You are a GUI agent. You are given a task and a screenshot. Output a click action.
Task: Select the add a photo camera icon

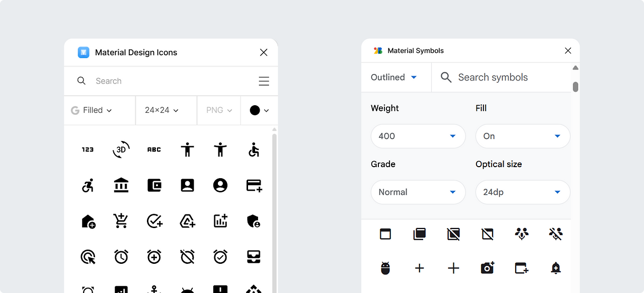[488, 268]
